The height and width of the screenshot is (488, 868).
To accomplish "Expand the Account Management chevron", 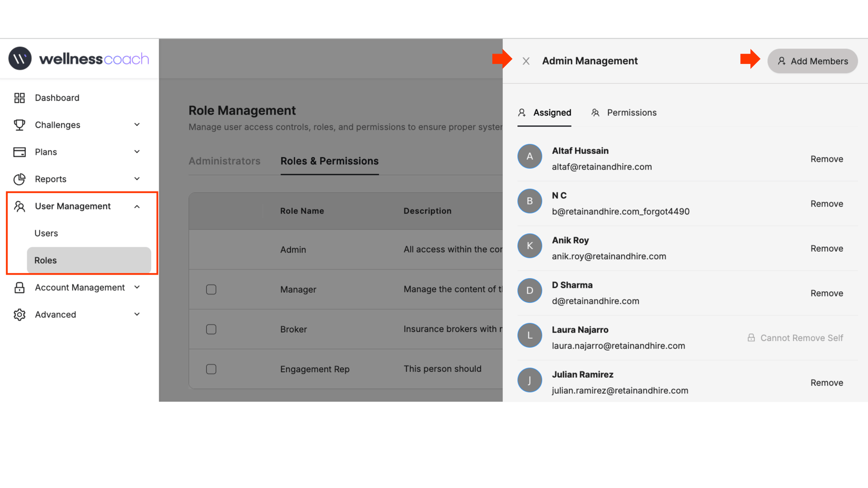I will (137, 288).
